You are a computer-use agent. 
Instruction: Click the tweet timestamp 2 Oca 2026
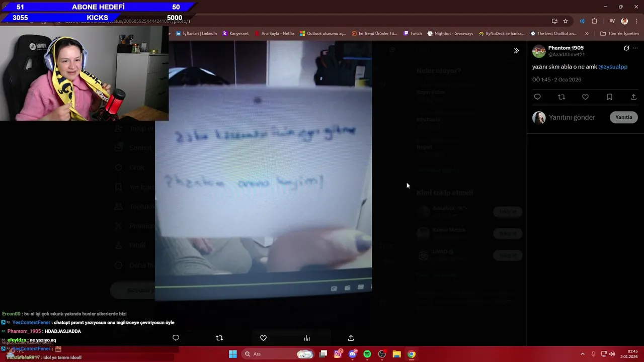click(x=556, y=80)
